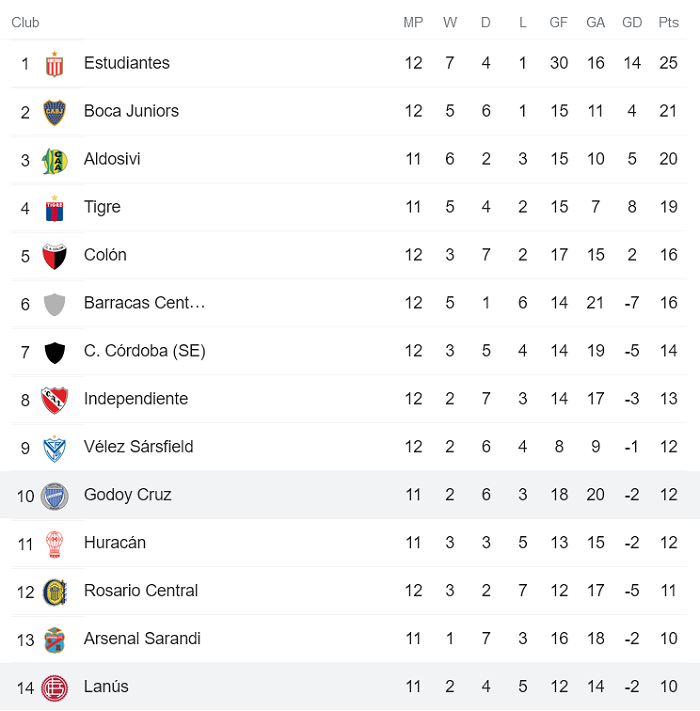
Task: Click the Huracán club crest icon
Action: point(55,544)
